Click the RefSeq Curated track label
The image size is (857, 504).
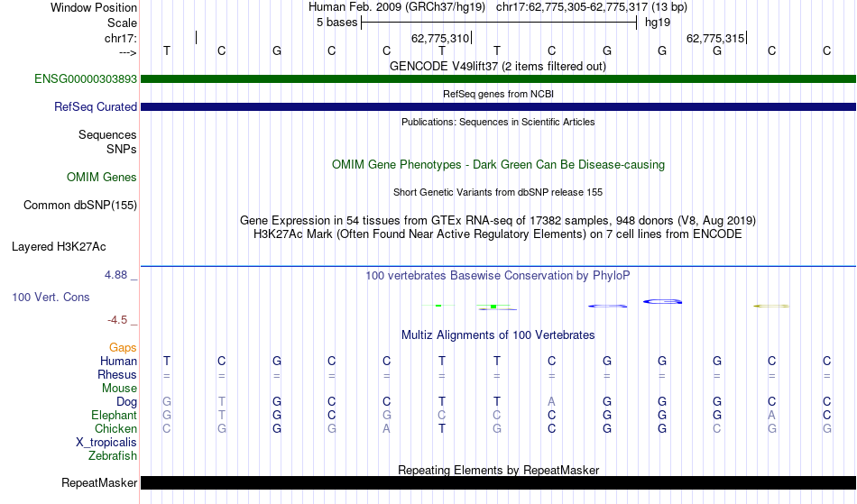coord(95,106)
